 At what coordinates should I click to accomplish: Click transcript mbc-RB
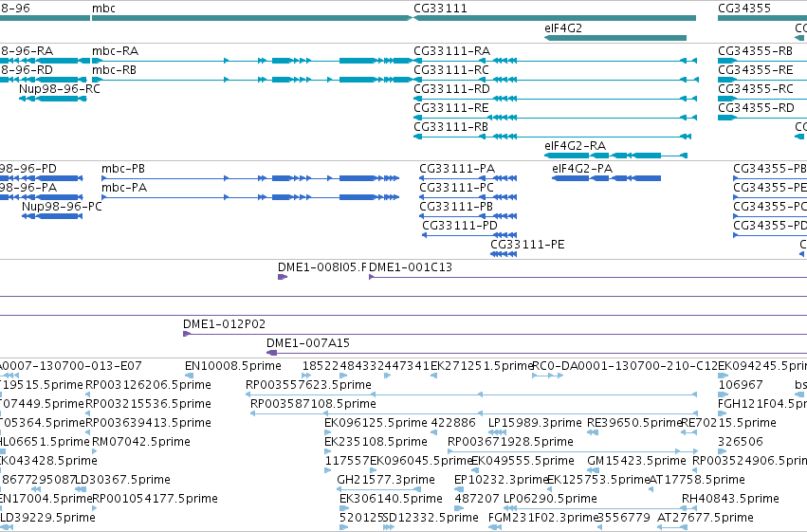pos(252,80)
